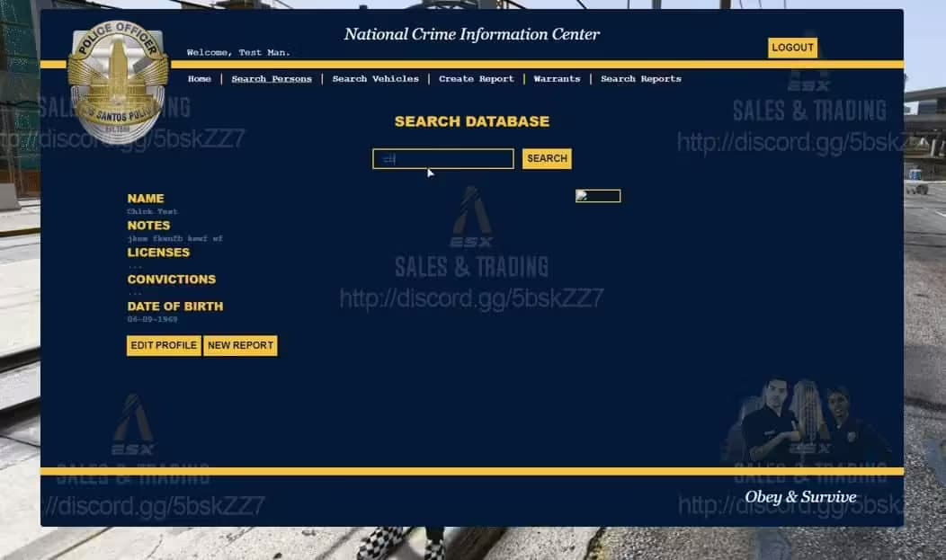Viewport: 946px width, 560px height.
Task: Log out using the LOGOUT button
Action: tap(792, 48)
